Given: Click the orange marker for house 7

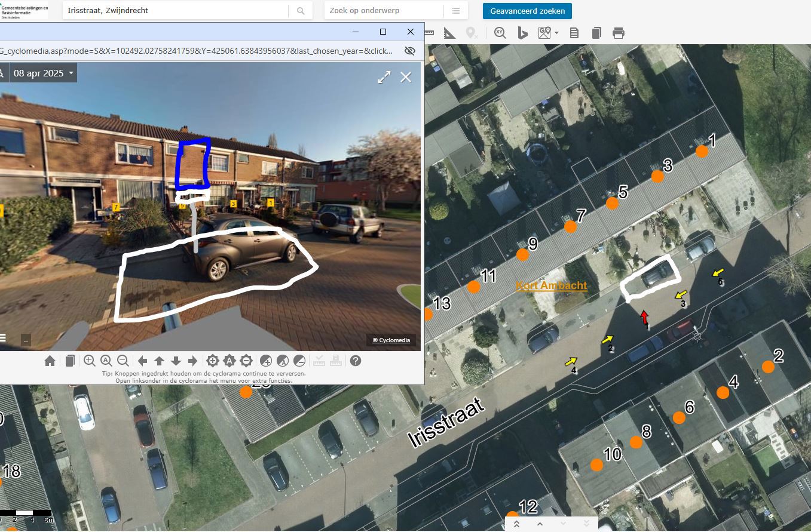Looking at the screenshot, I should click(x=570, y=227).
